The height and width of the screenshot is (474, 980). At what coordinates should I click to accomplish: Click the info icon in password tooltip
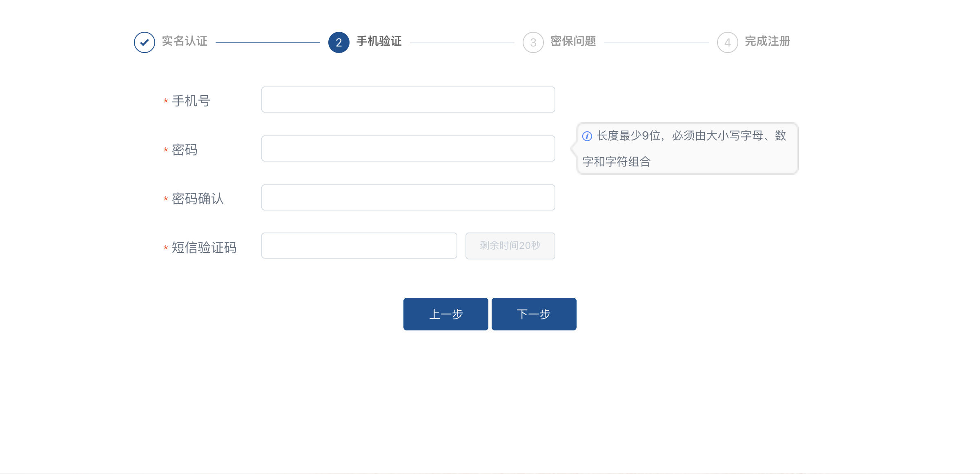(x=587, y=136)
